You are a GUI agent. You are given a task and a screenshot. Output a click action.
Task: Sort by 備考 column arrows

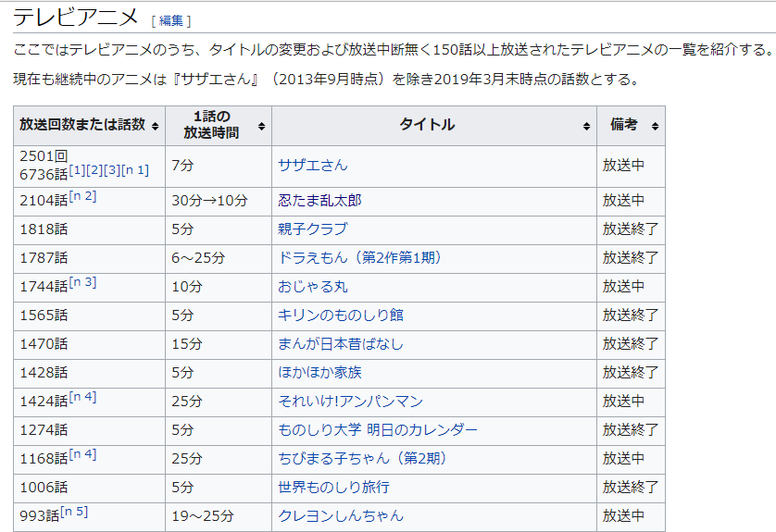click(x=655, y=126)
